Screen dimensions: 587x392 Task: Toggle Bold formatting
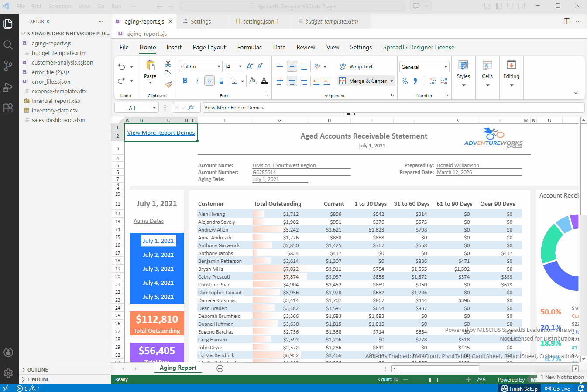click(x=185, y=81)
